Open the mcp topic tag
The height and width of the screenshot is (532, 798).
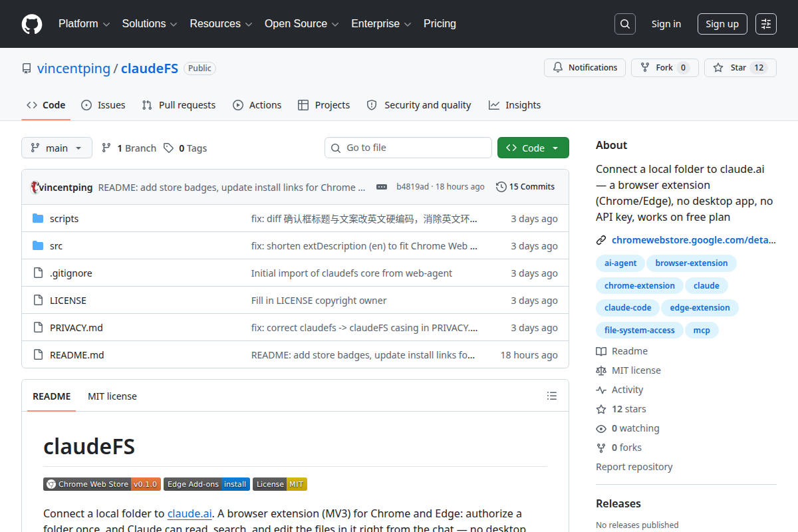[x=702, y=331]
